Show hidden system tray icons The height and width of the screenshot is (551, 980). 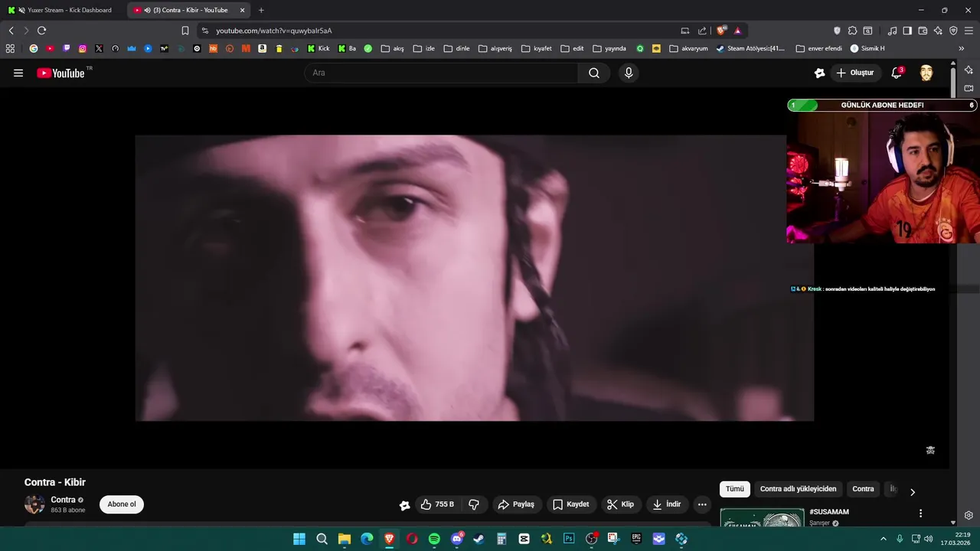[884, 539]
